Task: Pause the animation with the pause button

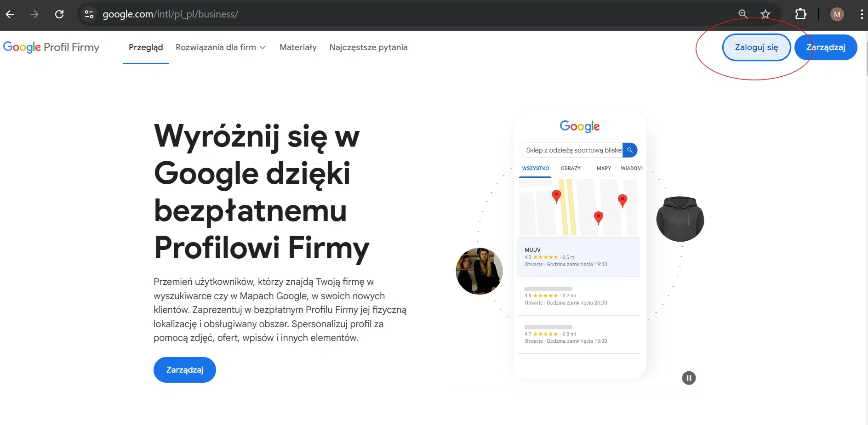Action: (689, 378)
